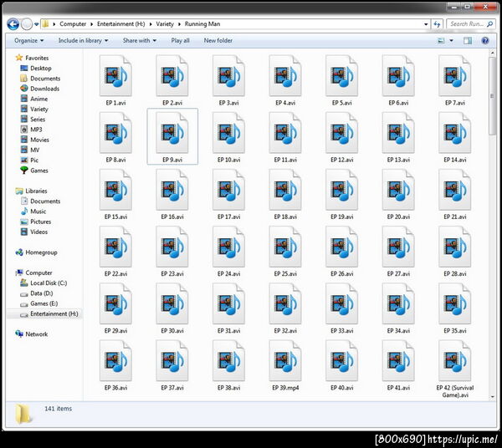
Task: Select the EP 7.avi video file
Action: [x=454, y=80]
